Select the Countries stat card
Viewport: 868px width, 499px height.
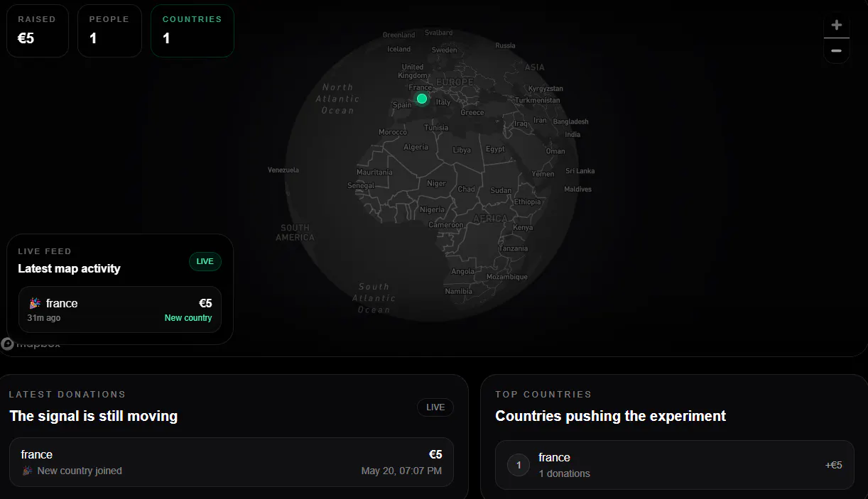192,31
